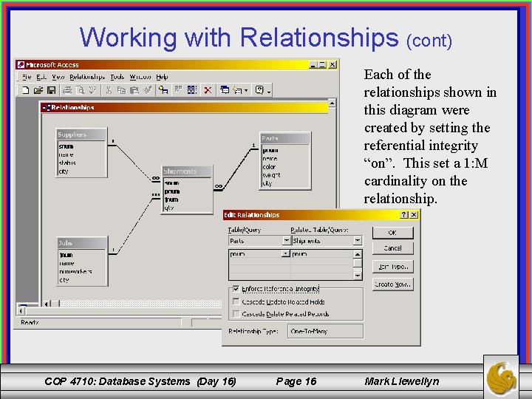Open the Help menu
This screenshot has width=532, height=399.
point(162,77)
